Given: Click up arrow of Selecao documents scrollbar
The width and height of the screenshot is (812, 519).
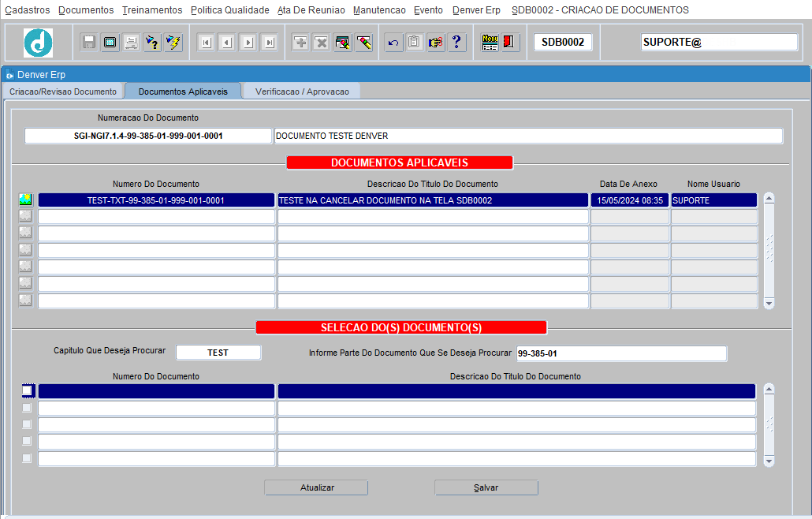Looking at the screenshot, I should (x=769, y=389).
